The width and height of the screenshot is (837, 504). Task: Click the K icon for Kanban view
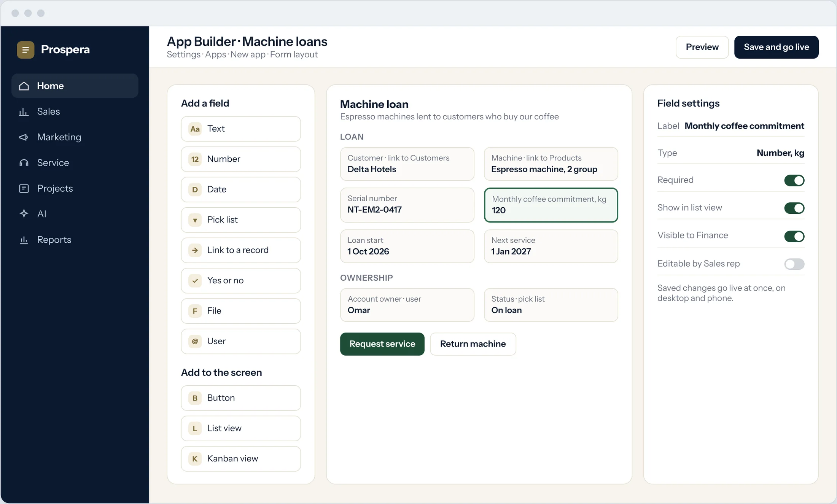click(x=195, y=459)
